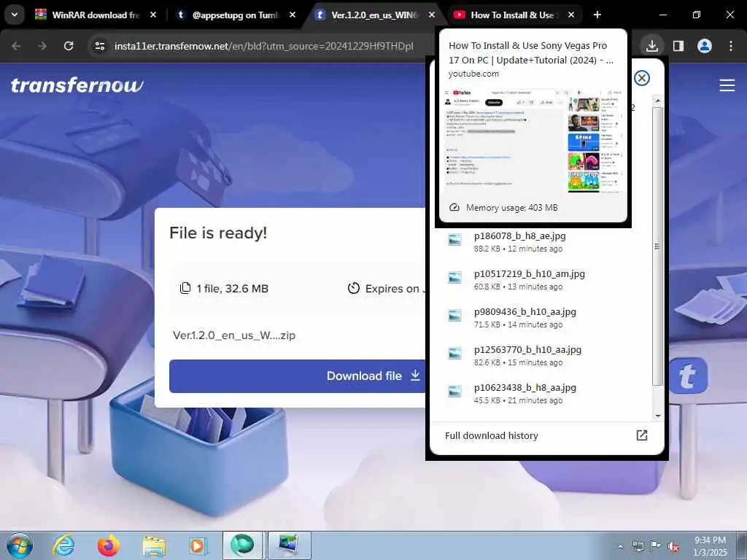This screenshot has width=747, height=560.
Task: Open the tab search dropdown arrow
Action: point(15,15)
